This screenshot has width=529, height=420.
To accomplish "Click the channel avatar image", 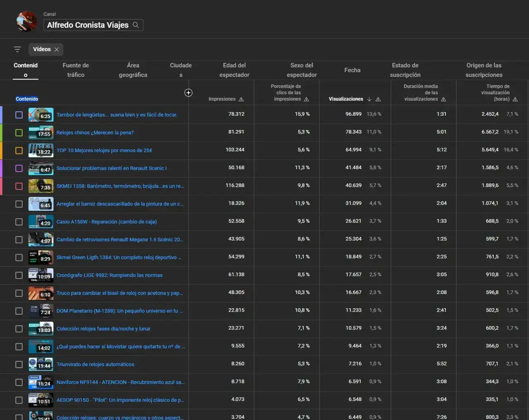I will [x=26, y=21].
